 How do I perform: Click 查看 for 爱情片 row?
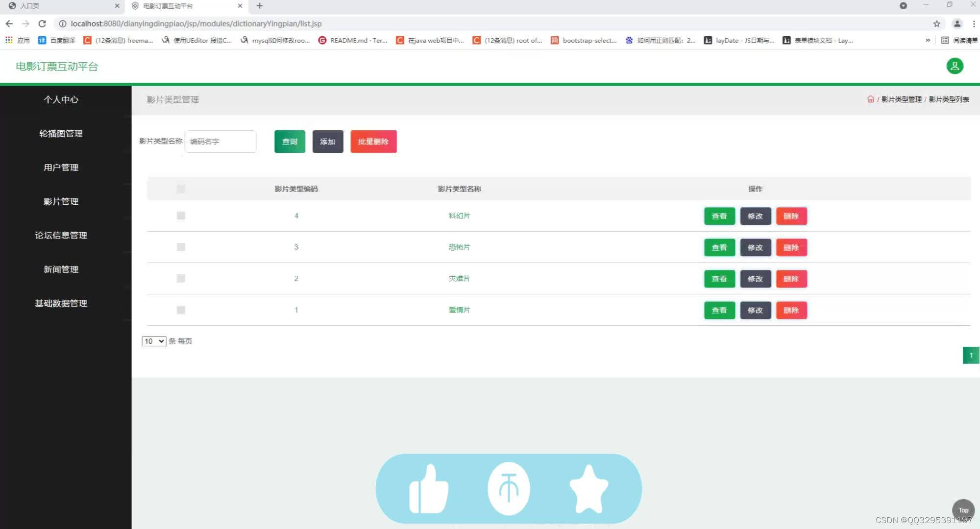pos(719,310)
